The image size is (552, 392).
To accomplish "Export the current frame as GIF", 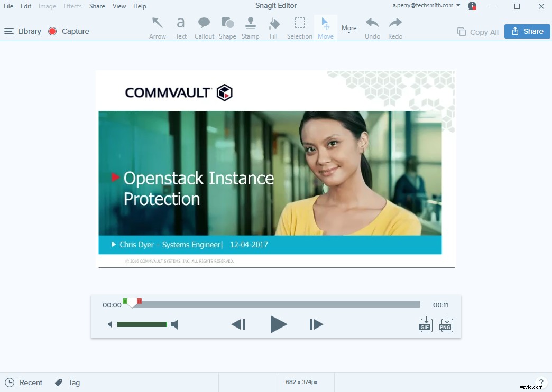I will [x=425, y=324].
